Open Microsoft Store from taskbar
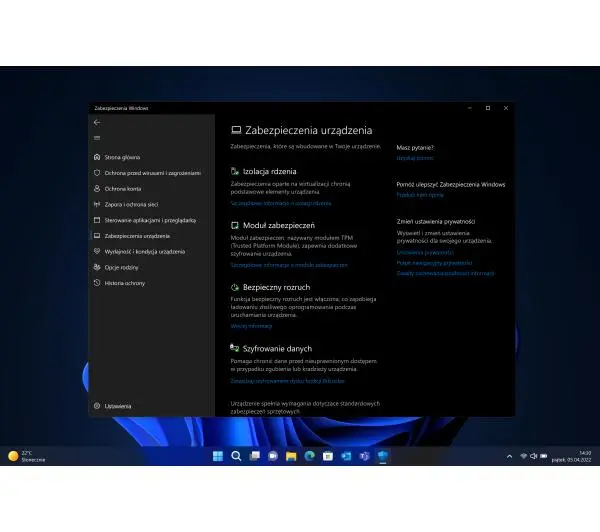The width and height of the screenshot is (600, 532). pyautogui.click(x=328, y=456)
